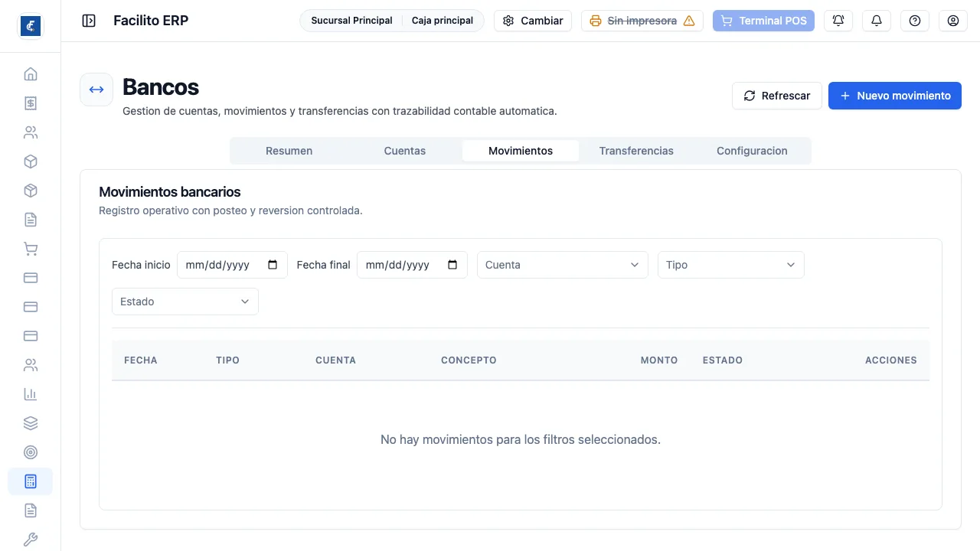Click the ESTADO column header
Image resolution: width=980 pixels, height=551 pixels.
click(x=723, y=360)
